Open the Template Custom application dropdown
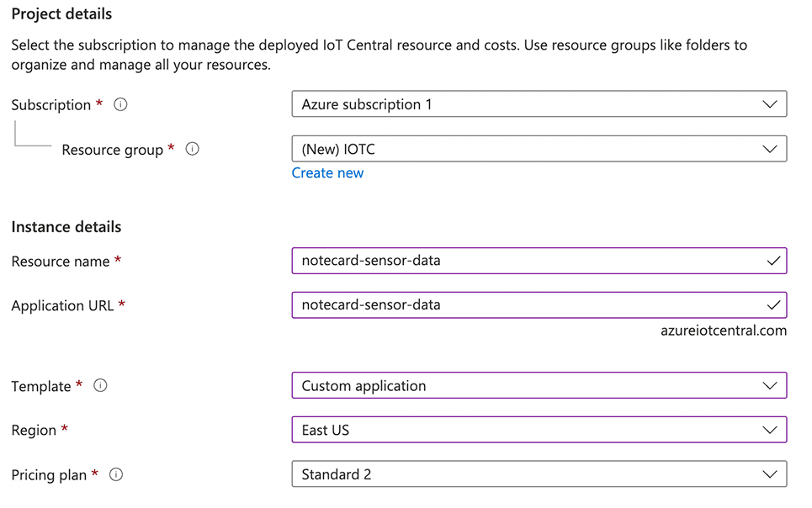 [x=539, y=386]
